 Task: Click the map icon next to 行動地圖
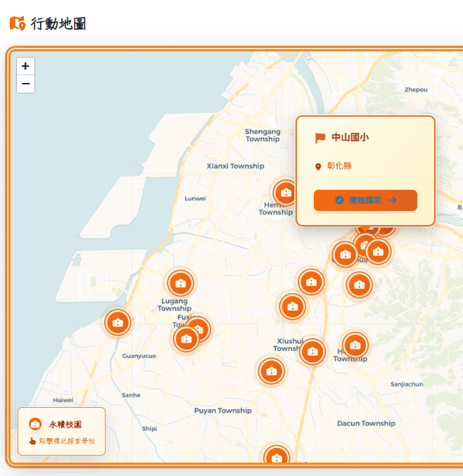coord(17,24)
